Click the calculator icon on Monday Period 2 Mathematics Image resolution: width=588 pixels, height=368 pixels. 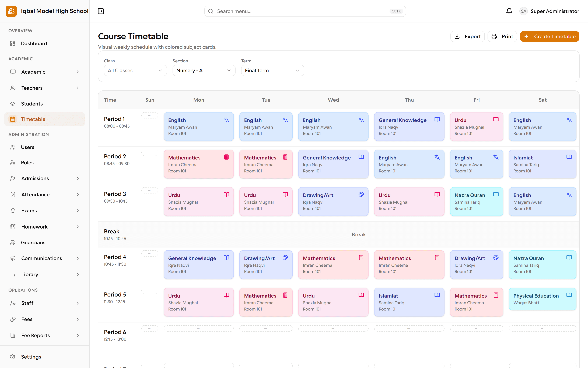click(226, 157)
